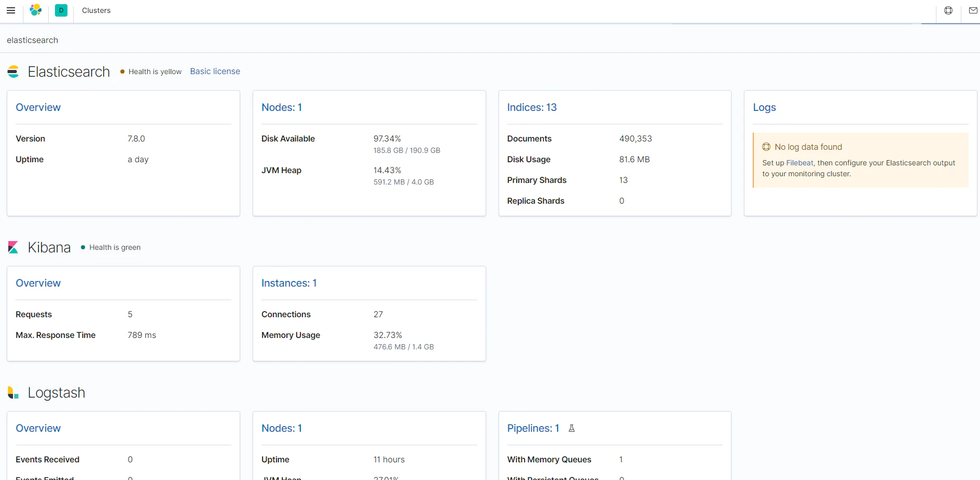Click the With Memory Queues label
This screenshot has height=480, width=980.
tap(549, 459)
